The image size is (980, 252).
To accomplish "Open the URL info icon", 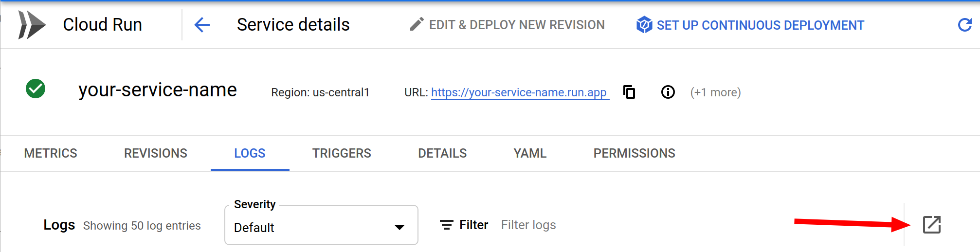I will [x=668, y=92].
